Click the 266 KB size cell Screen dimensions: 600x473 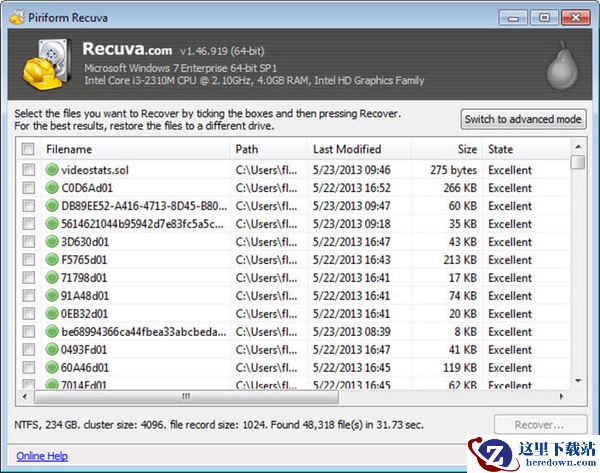(x=460, y=188)
